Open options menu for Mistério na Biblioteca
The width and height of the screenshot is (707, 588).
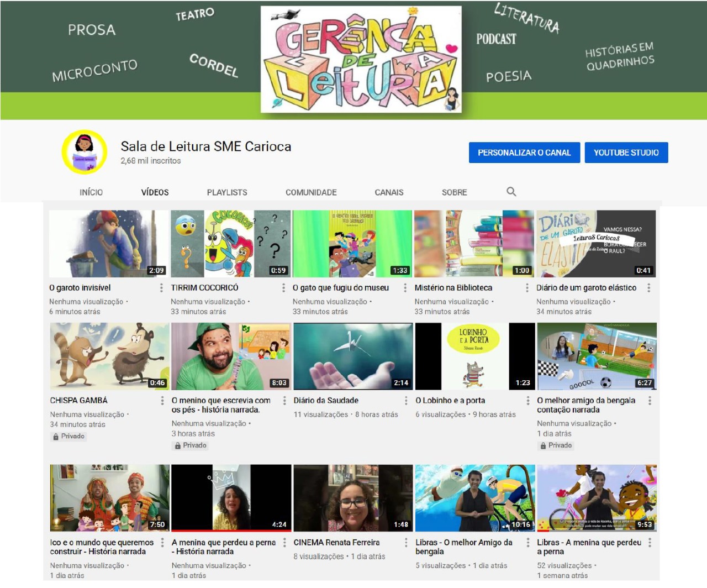527,288
